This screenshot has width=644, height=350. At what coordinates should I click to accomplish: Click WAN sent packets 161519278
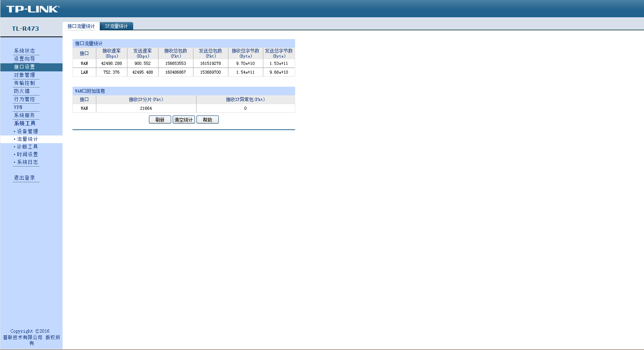click(x=211, y=63)
